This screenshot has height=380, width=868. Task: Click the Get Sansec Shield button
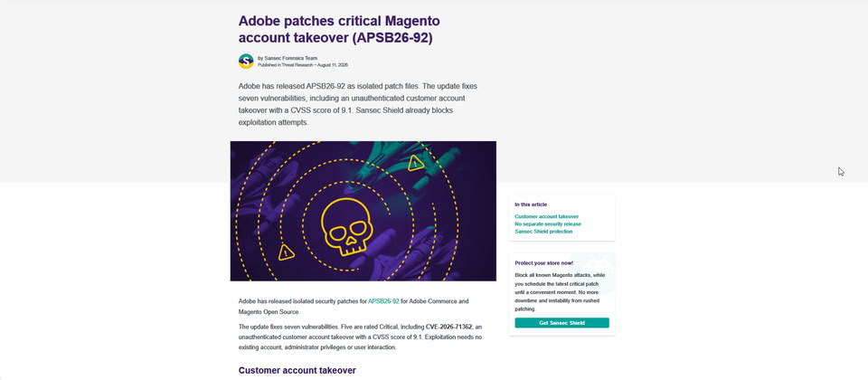tap(561, 323)
